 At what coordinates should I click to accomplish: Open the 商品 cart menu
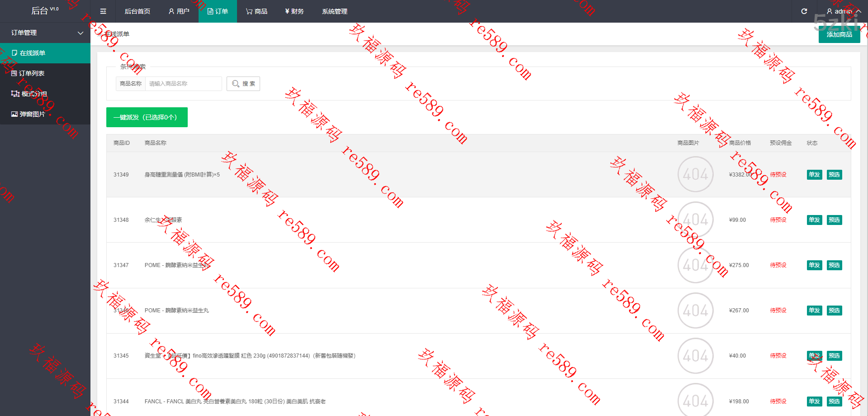click(256, 11)
